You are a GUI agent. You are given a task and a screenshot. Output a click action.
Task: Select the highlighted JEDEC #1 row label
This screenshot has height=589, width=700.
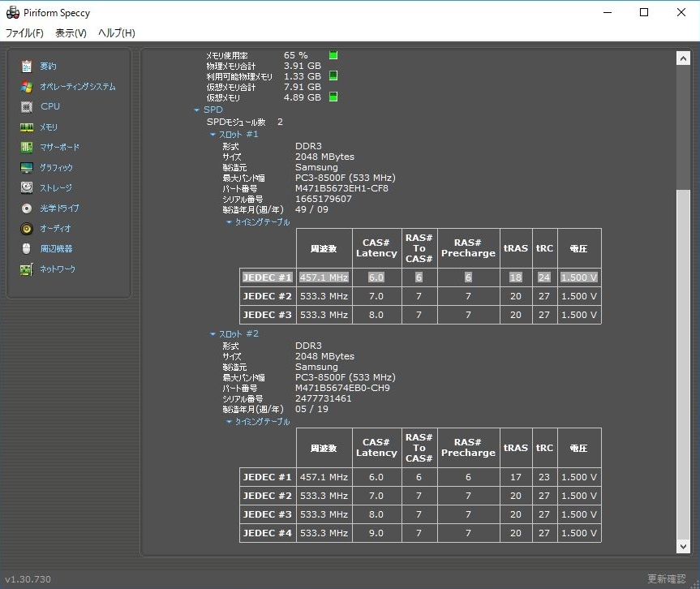(268, 277)
